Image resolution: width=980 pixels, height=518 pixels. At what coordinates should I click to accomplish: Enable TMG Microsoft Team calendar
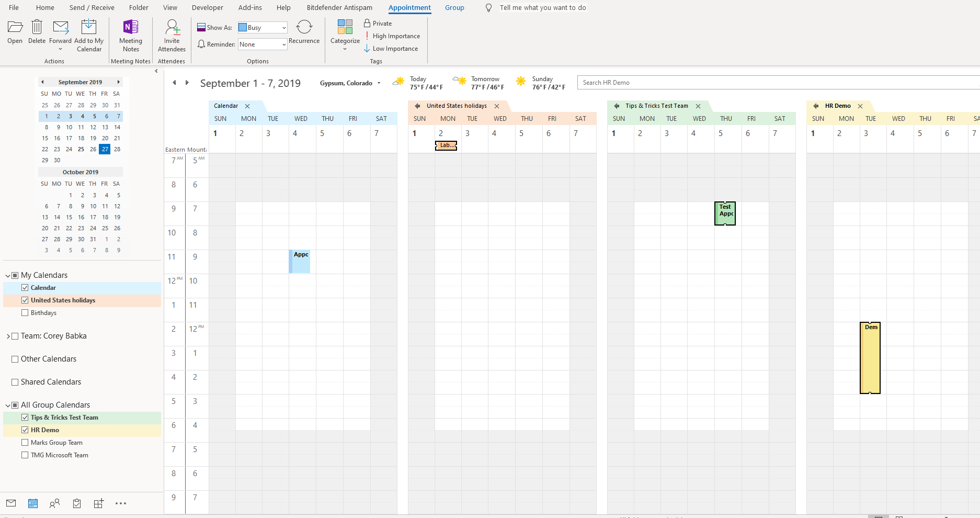point(25,455)
